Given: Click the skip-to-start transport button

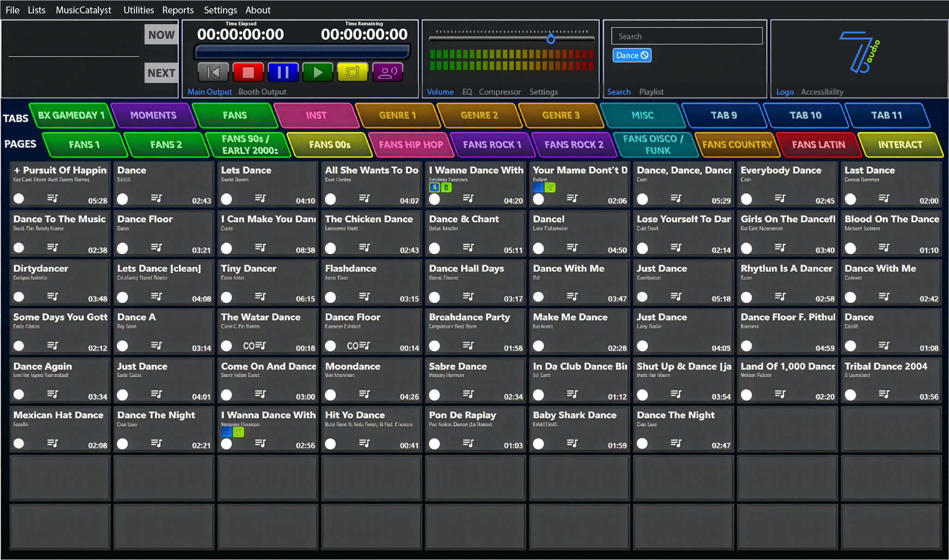Looking at the screenshot, I should point(213,72).
